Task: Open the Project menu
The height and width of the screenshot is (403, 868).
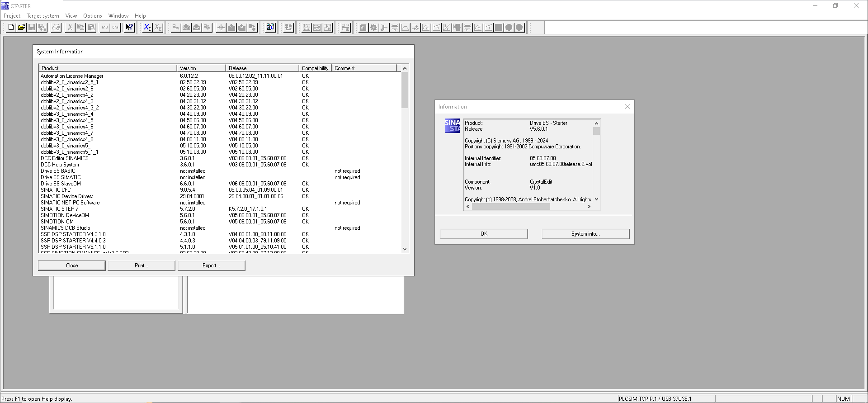Action: (x=12, y=16)
